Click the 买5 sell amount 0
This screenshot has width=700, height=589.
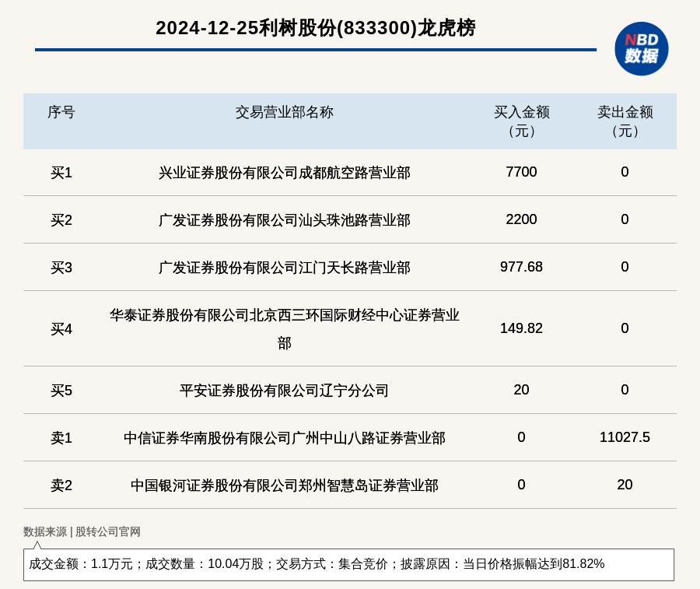pyautogui.click(x=625, y=390)
